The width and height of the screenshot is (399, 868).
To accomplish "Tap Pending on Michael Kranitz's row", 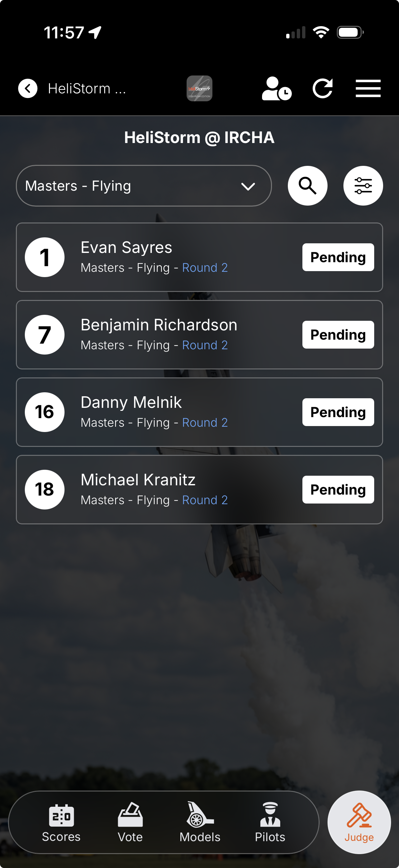I will coord(338,490).
